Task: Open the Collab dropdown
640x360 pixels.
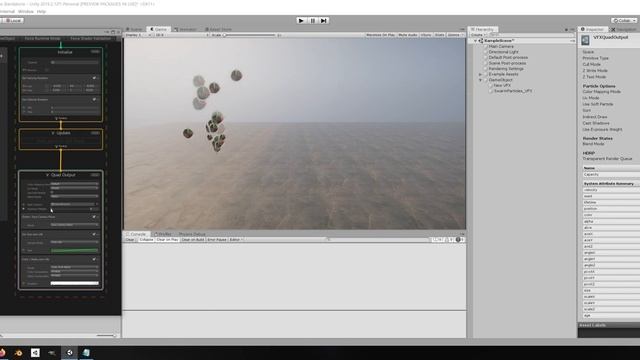Action: pyautogui.click(x=624, y=20)
